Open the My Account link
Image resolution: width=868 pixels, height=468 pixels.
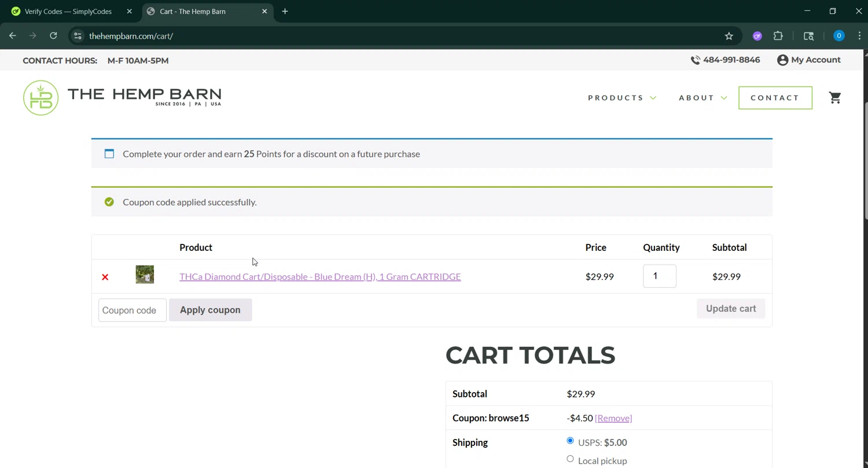tap(815, 60)
